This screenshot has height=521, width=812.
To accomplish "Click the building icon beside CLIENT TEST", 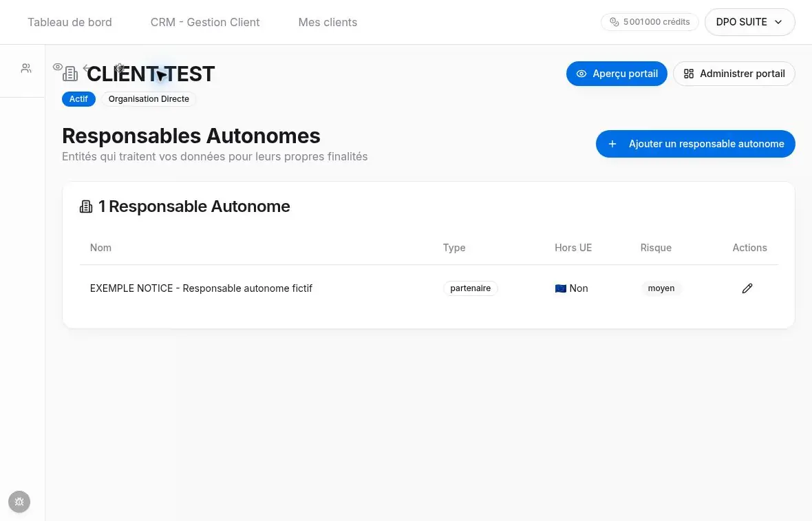I will click(70, 74).
